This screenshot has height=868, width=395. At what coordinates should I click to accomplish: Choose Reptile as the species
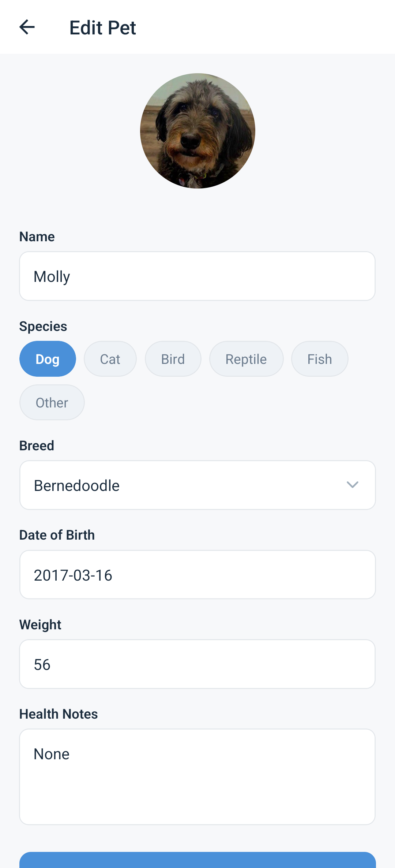point(246,358)
